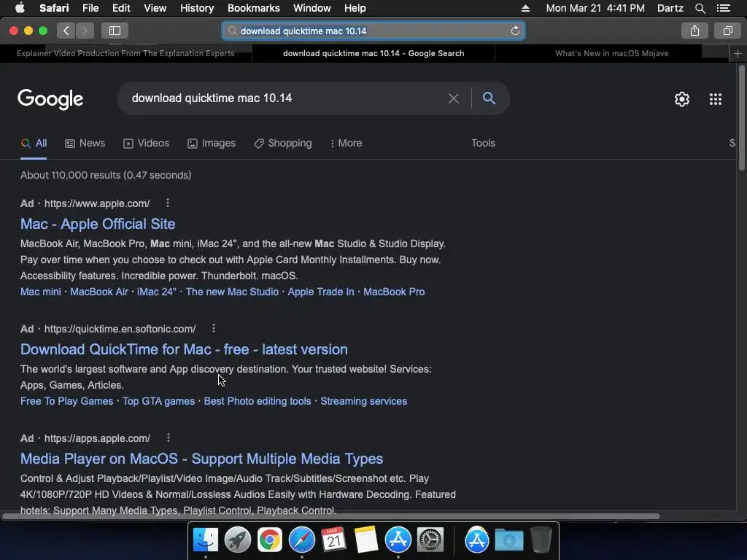The image size is (747, 560).
Task: Follow the Mac mini sitelink
Action: point(41,292)
